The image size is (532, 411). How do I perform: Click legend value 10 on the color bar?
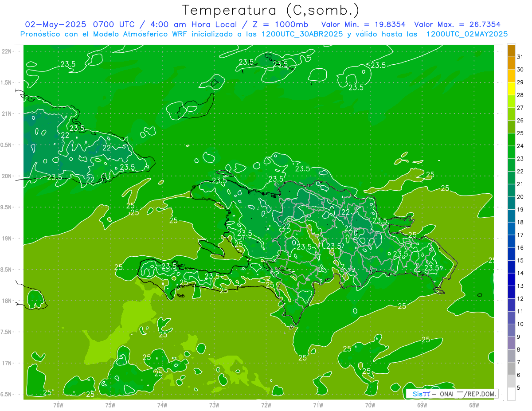tap(520, 324)
